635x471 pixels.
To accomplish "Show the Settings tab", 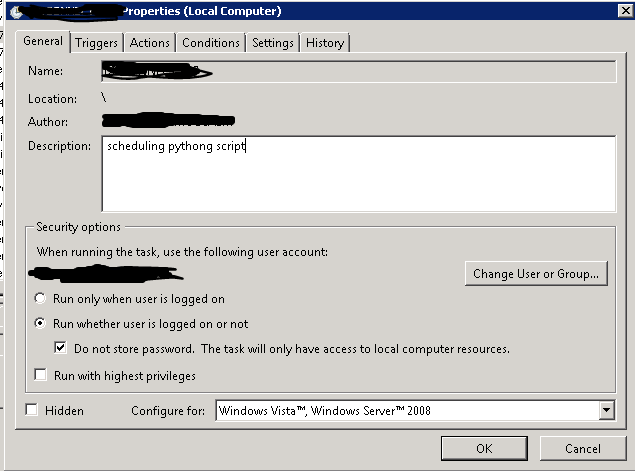I will (x=273, y=43).
